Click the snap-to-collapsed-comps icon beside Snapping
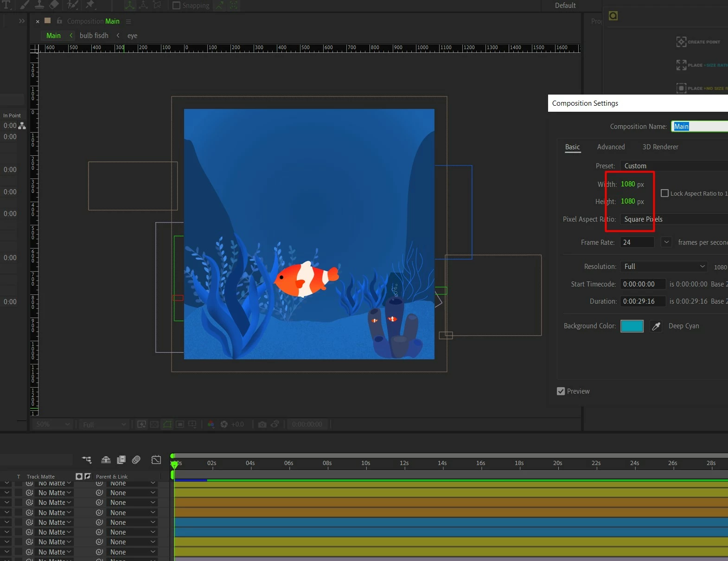This screenshot has width=728, height=561. pos(233,6)
